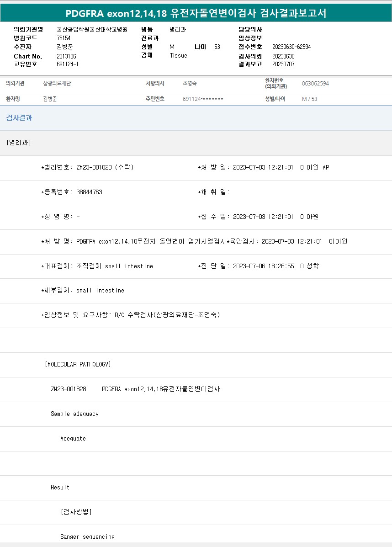Click the Sample adequacy label
Image resolution: width=392 pixels, height=547 pixels.
click(74, 414)
